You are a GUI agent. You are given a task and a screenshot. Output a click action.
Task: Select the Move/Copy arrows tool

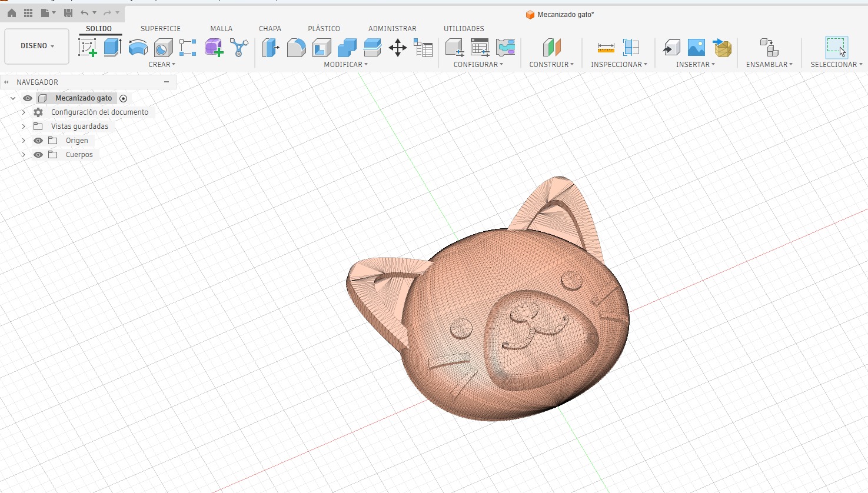(398, 48)
